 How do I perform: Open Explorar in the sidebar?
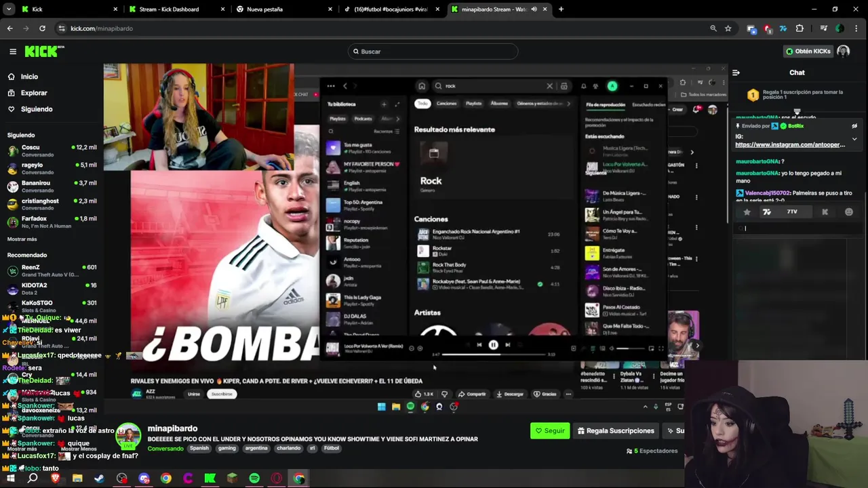coord(34,93)
